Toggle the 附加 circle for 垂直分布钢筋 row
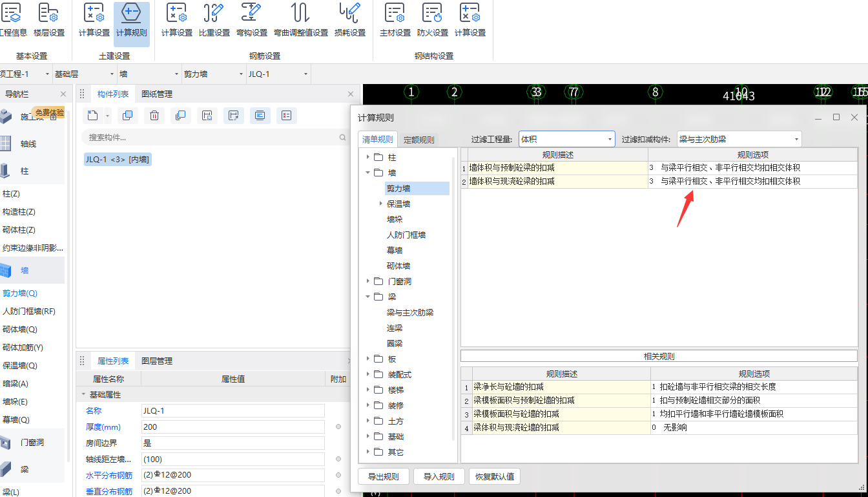Image resolution: width=868 pixels, height=497 pixels. pos(338,491)
